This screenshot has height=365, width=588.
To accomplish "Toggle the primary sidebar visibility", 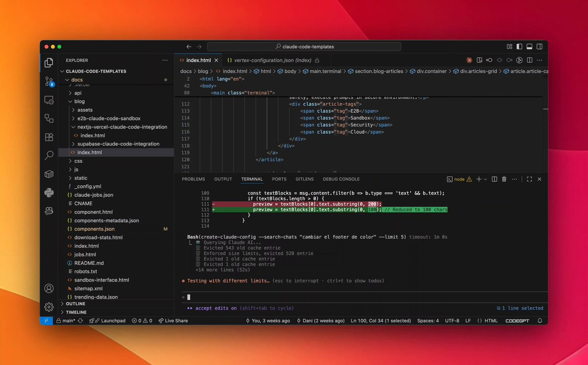I will coord(519,47).
